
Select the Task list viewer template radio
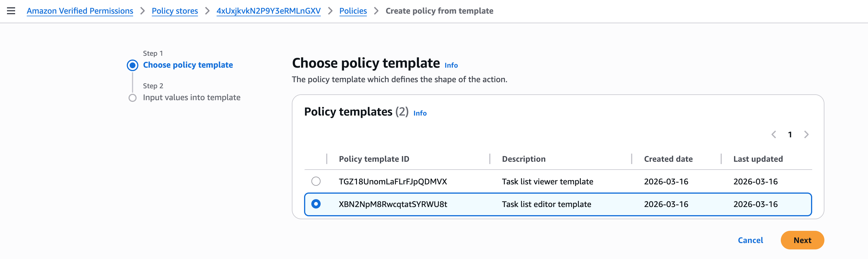pos(316,181)
